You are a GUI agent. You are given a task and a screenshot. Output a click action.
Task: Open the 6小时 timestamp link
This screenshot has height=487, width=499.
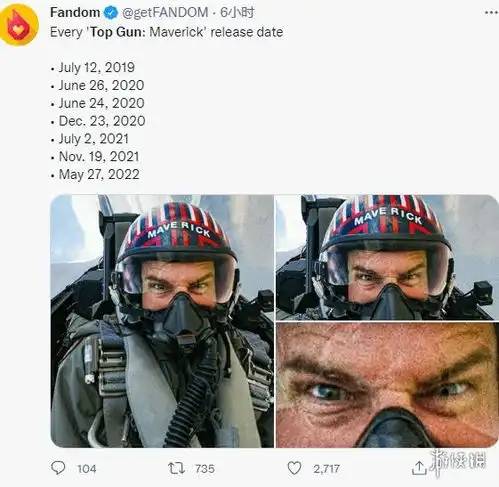(237, 13)
